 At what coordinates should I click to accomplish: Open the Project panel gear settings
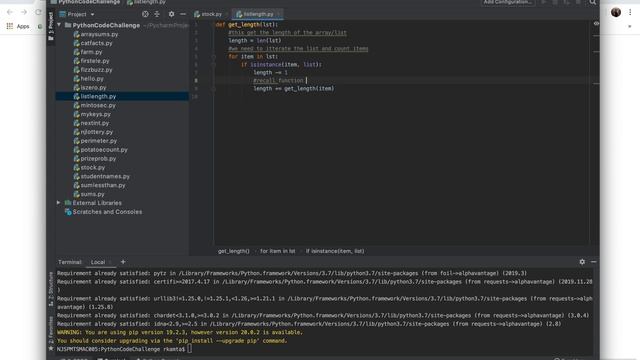tap(171, 14)
